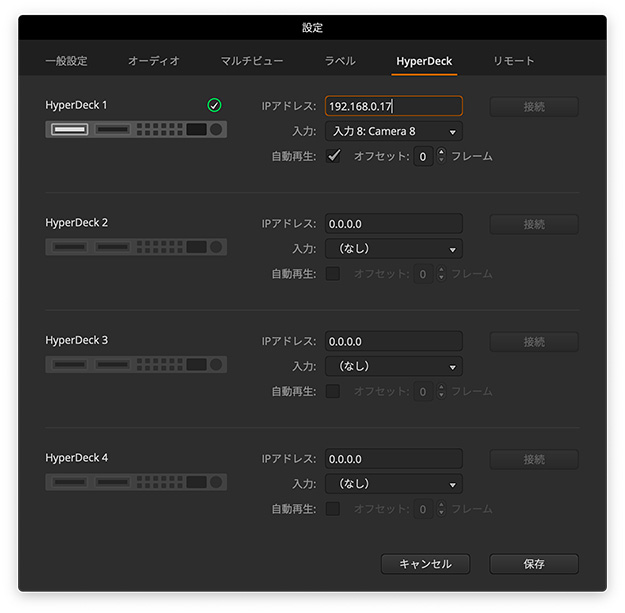Open the HyperDeck 2 input dropdown
Image resolution: width=625 pixels, height=613 pixels.
393,249
